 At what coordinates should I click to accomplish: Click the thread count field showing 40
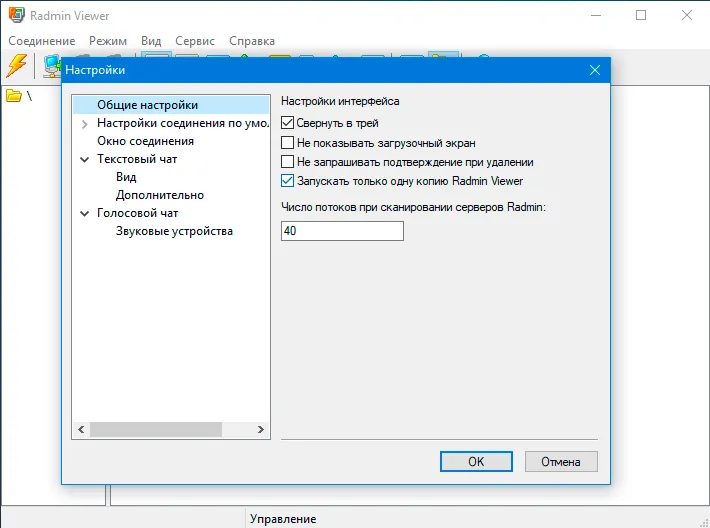coord(342,231)
